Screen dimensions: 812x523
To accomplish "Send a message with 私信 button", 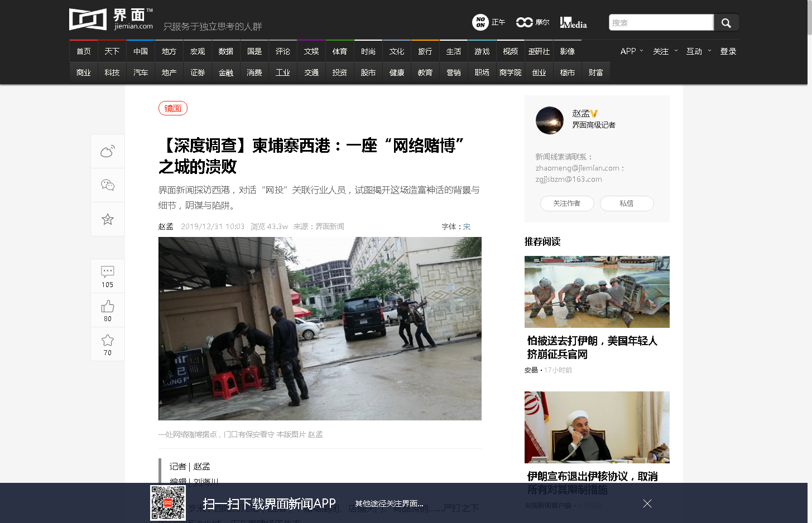I will tap(627, 204).
